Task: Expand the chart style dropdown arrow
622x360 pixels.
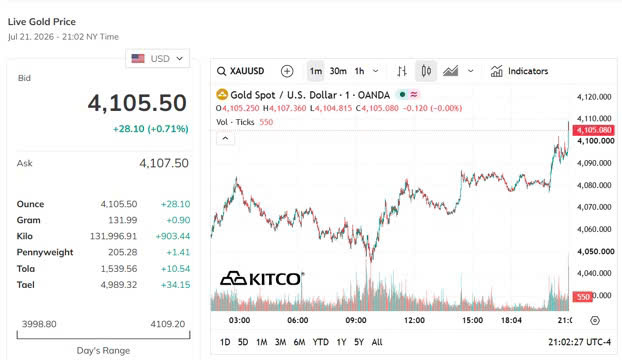Action: (x=470, y=71)
